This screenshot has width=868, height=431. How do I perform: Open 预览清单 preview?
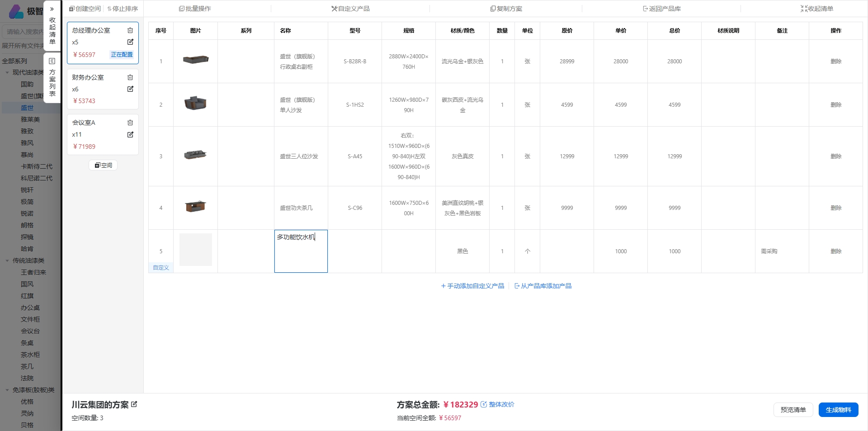(x=793, y=410)
